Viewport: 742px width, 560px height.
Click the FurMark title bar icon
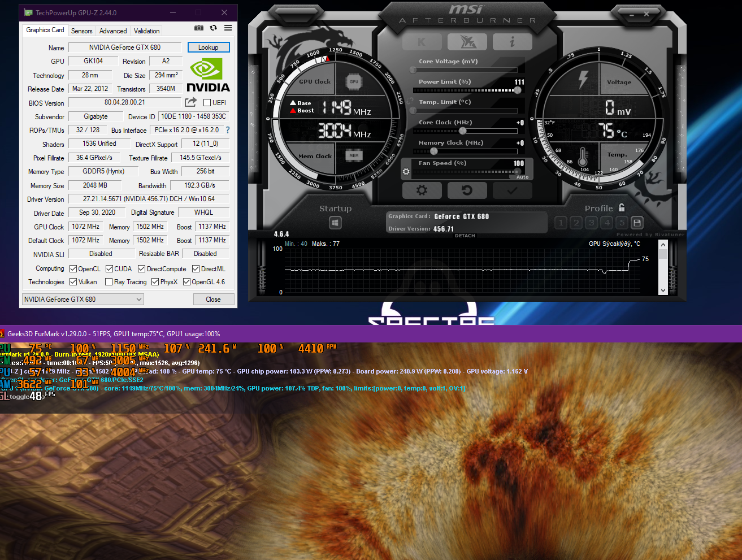(2, 333)
